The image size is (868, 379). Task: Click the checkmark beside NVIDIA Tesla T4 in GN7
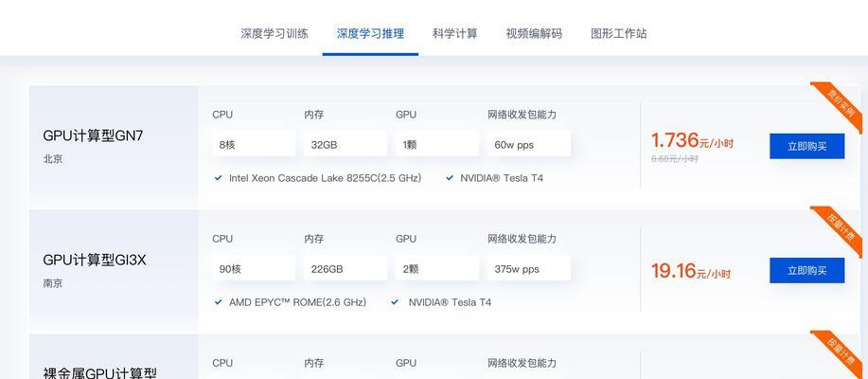(450, 178)
